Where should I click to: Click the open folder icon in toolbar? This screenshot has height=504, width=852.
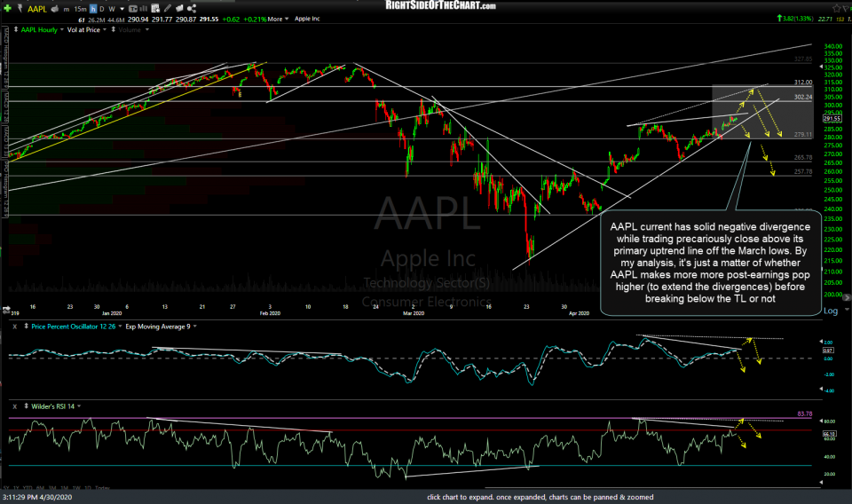(179, 9)
